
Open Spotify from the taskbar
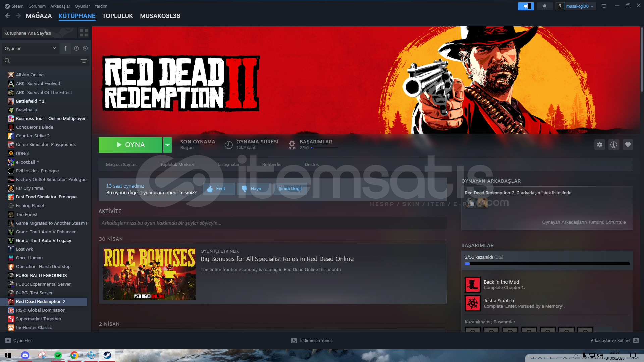(58, 355)
